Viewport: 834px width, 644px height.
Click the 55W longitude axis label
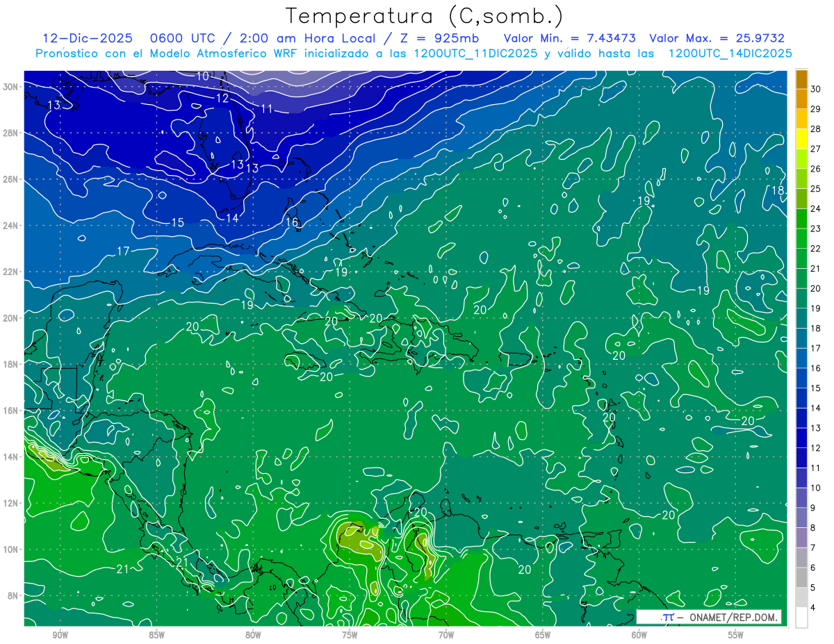pyautogui.click(x=736, y=636)
